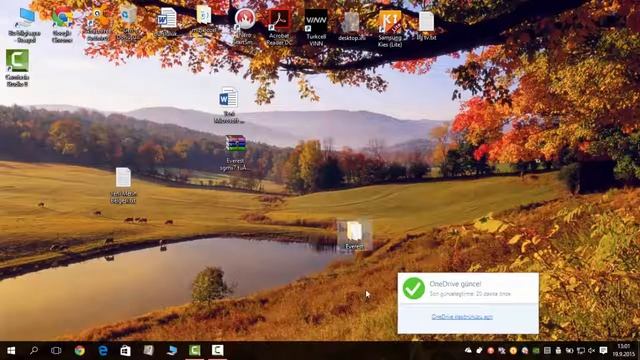Select the Turkcell VINN desktop shortcut
Image resolution: width=640 pixels, height=360 pixels.
click(x=316, y=27)
